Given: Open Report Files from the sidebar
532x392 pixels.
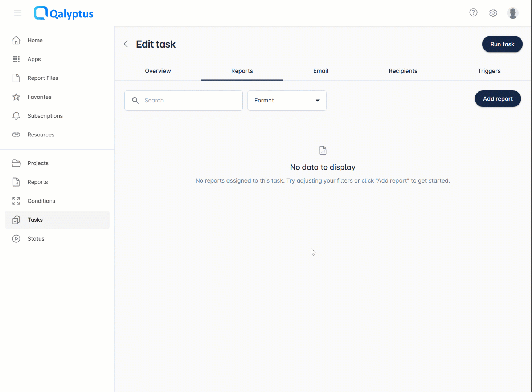Looking at the screenshot, I should pyautogui.click(x=16, y=78).
